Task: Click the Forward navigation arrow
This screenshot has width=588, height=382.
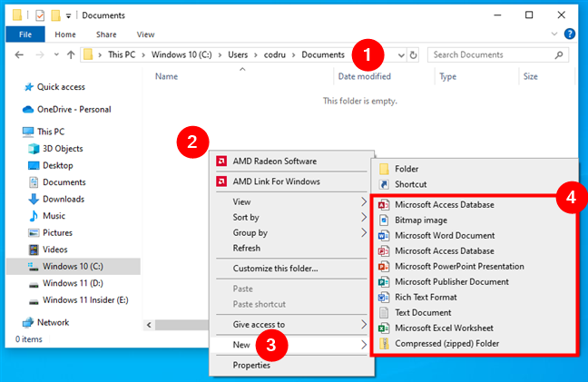Action: tap(40, 55)
